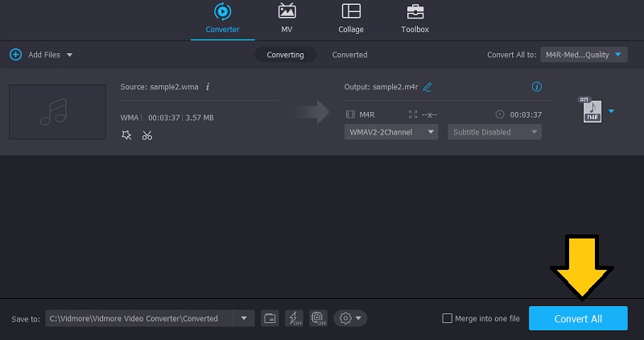Open the WMAV2-2Channel audio track dropdown
This screenshot has width=644, height=340.
pyautogui.click(x=391, y=132)
